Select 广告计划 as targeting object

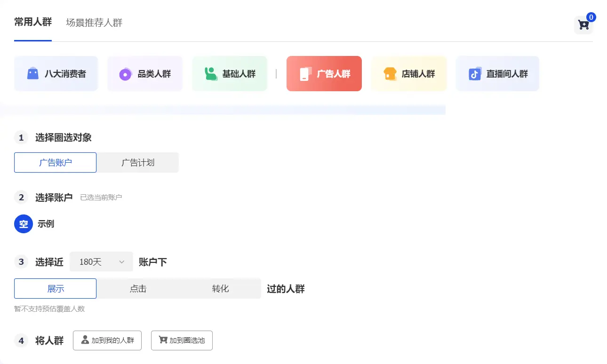138,163
